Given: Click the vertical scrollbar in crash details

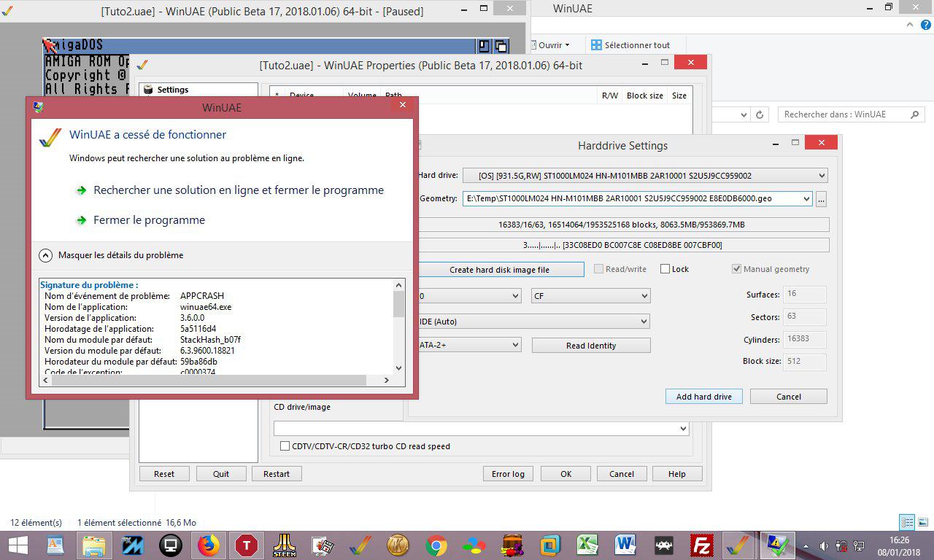Looking at the screenshot, I should click(398, 305).
